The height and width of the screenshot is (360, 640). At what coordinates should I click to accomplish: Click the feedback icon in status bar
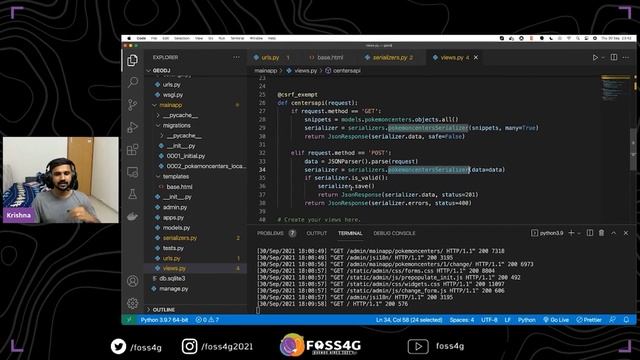click(613, 320)
